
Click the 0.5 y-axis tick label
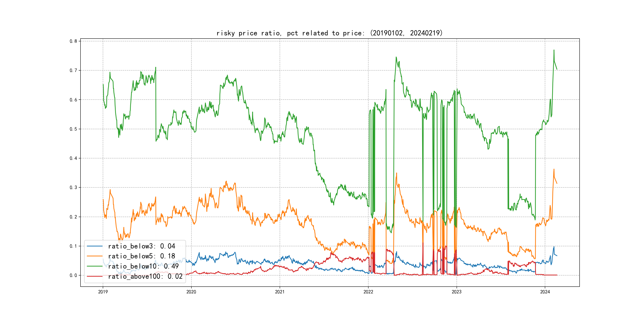coord(73,129)
